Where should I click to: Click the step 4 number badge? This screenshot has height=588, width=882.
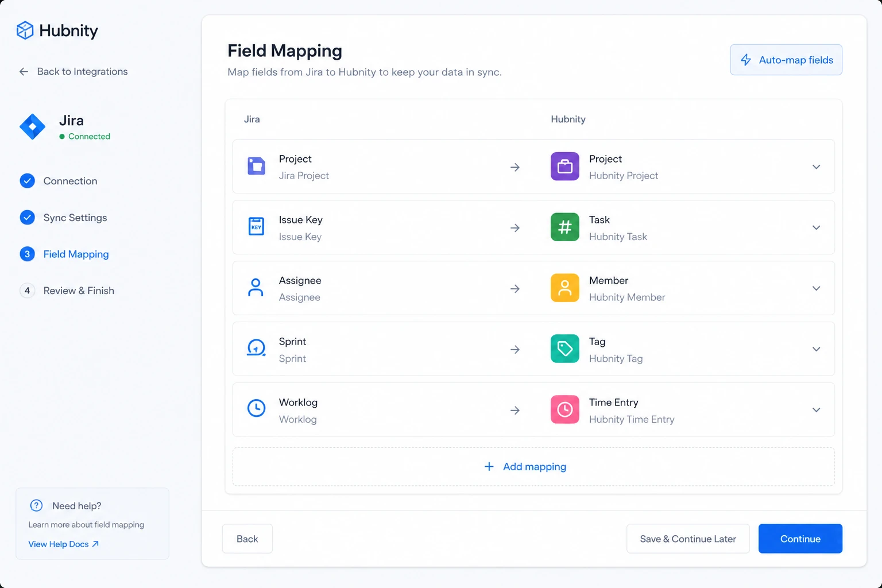tap(28, 291)
